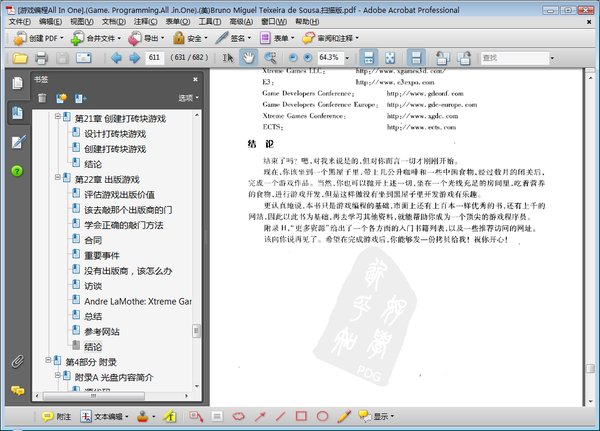The height and width of the screenshot is (431, 600).
Task: Open the Attachments paperclip panel
Action: click(x=17, y=361)
